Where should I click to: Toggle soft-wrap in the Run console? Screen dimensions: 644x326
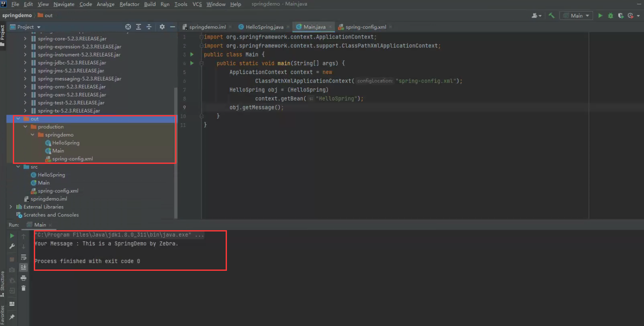(24, 257)
